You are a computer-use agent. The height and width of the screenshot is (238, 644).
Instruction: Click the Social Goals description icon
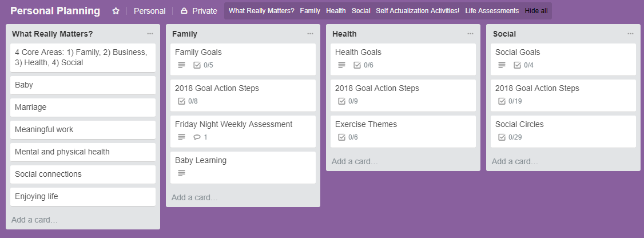coord(502,65)
